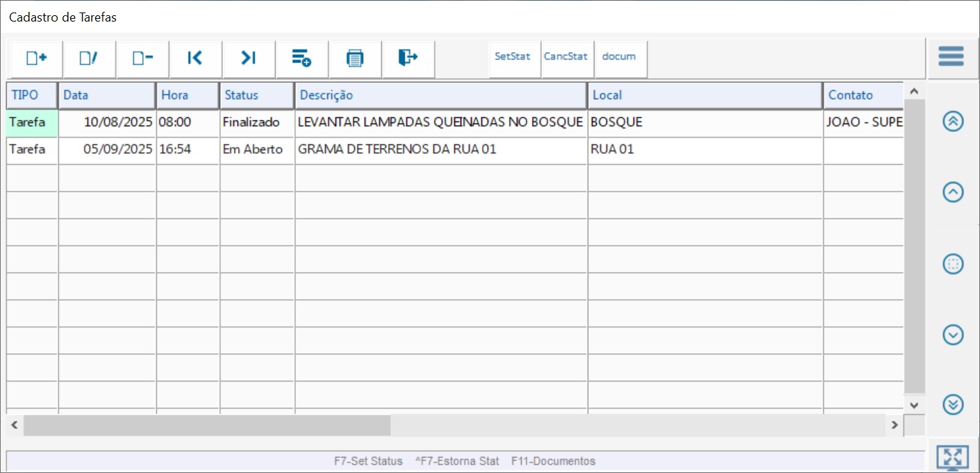Go to first record arrow icon
This screenshot has height=473, width=980.
coord(195,58)
